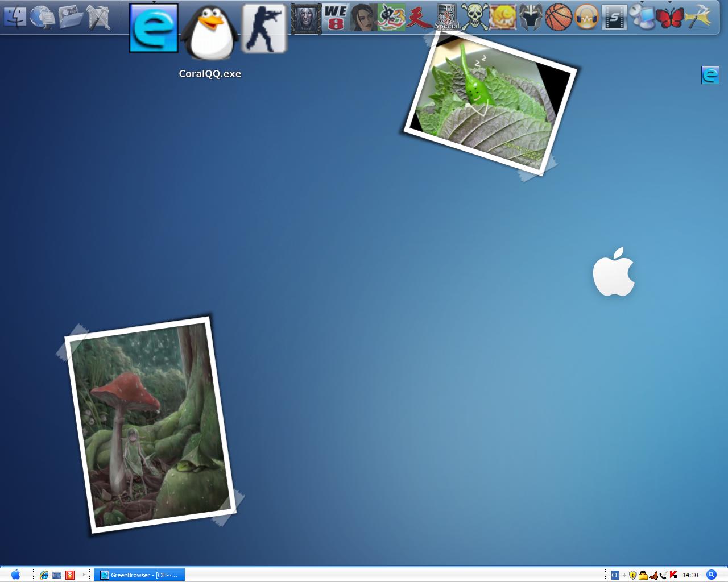
Task: Launch the WE8 game icon
Action: tap(336, 18)
